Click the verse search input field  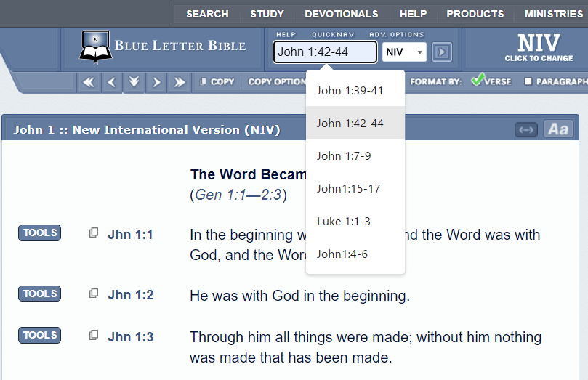(325, 52)
